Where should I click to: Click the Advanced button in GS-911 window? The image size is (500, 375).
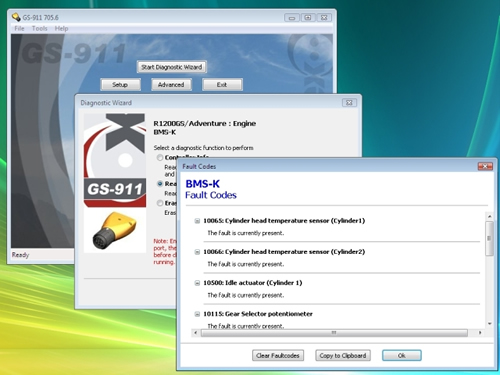click(x=171, y=85)
